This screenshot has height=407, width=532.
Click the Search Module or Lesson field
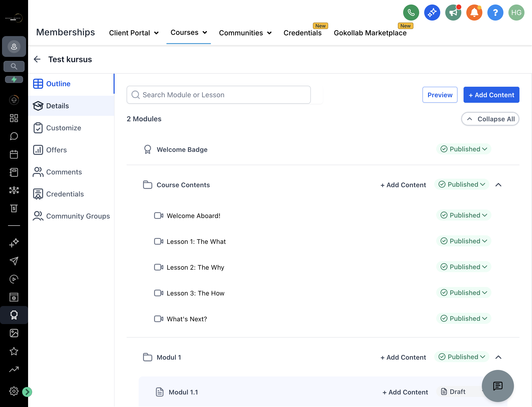coord(219,95)
